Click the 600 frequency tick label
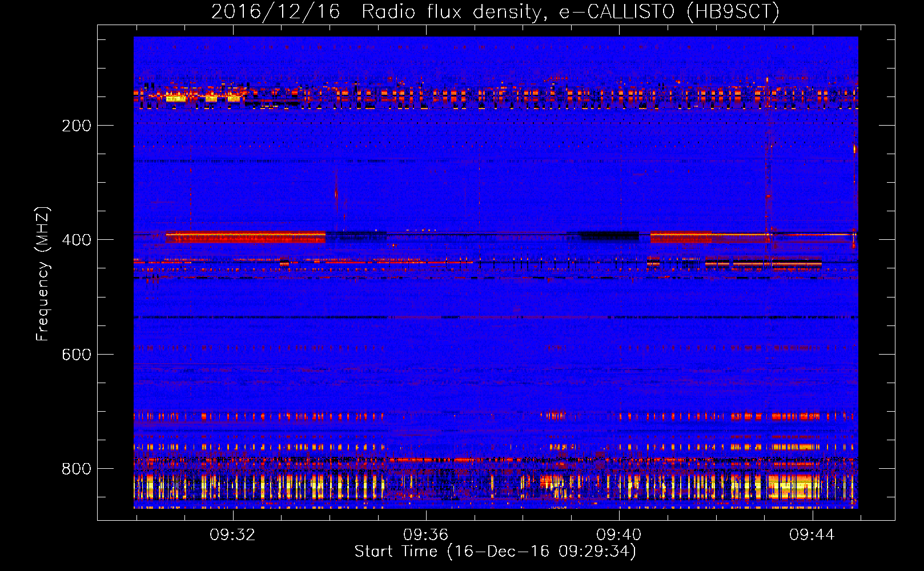Image resolution: width=924 pixels, height=571 pixels. tap(77, 355)
